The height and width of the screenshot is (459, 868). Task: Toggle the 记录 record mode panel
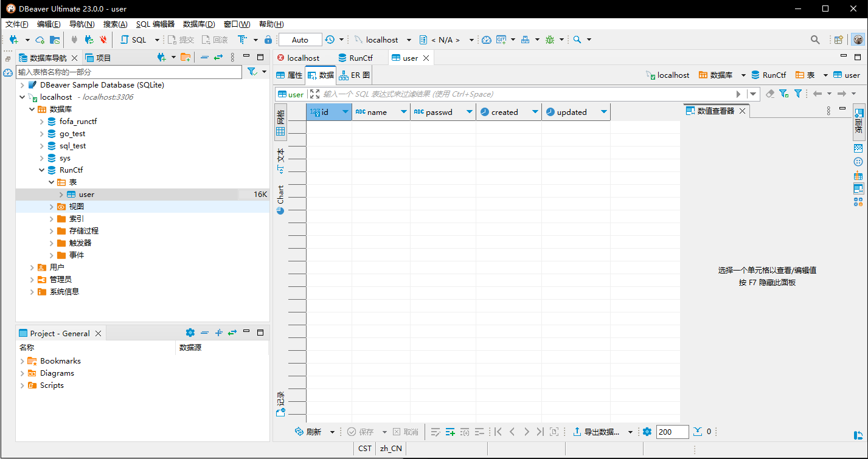(280, 404)
